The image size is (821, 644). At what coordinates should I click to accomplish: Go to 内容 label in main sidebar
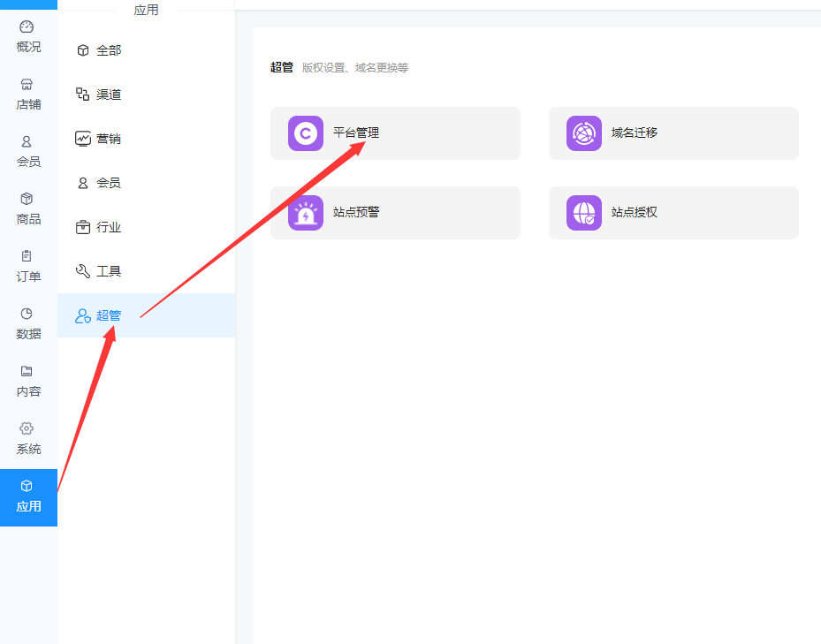pyautogui.click(x=28, y=391)
